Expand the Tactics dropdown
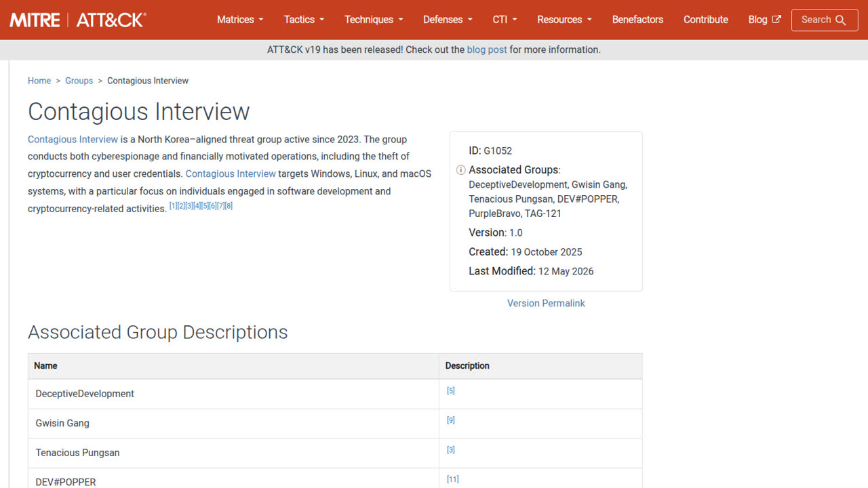 click(304, 20)
